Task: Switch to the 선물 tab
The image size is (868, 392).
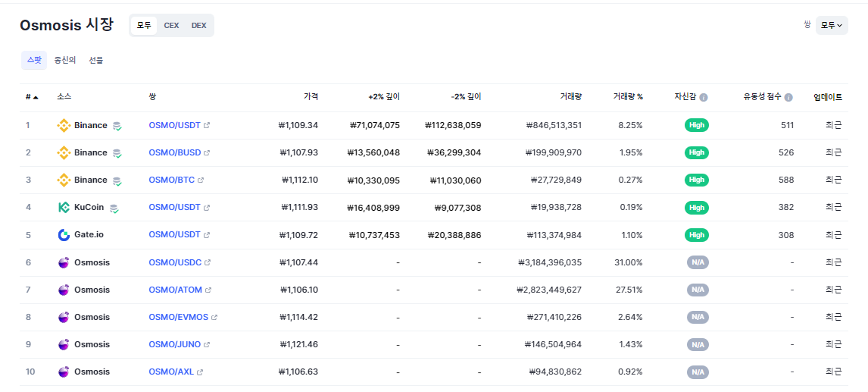Action: (95, 61)
